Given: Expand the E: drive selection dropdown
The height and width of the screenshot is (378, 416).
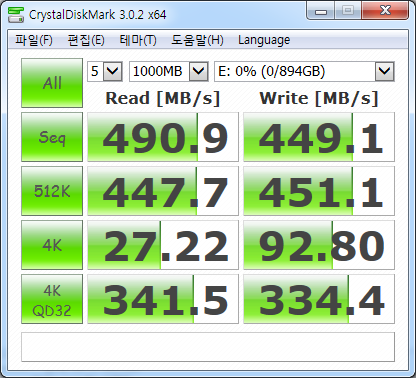Looking at the screenshot, I should (x=385, y=71).
